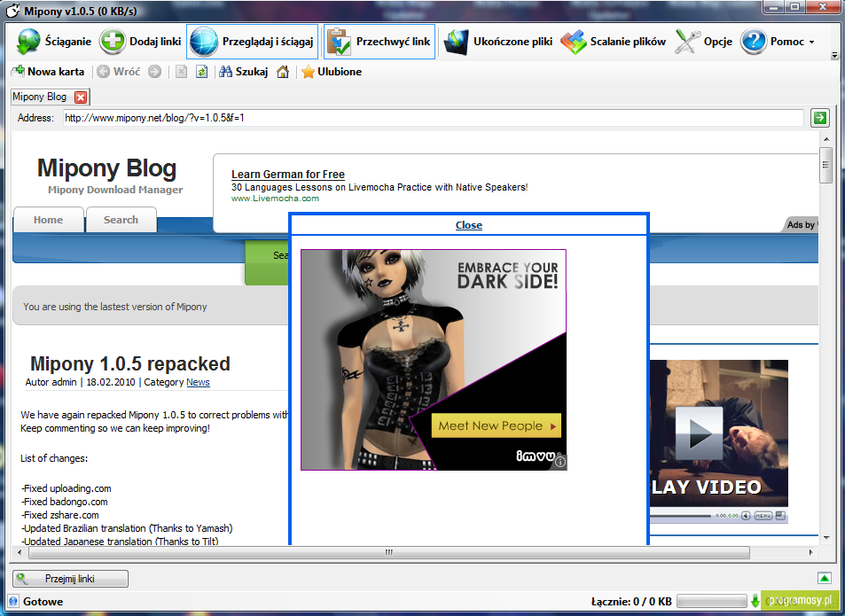The width and height of the screenshot is (845, 616).
Task: Click the green Sea search box button
Action: click(267, 262)
